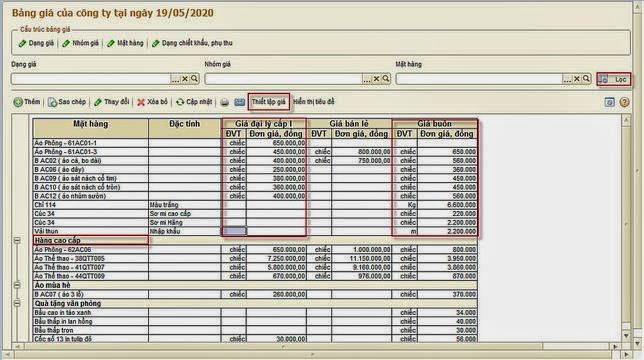Select row B AC06 ( áo dây)
This screenshot has height=360, width=644.
point(255,170)
